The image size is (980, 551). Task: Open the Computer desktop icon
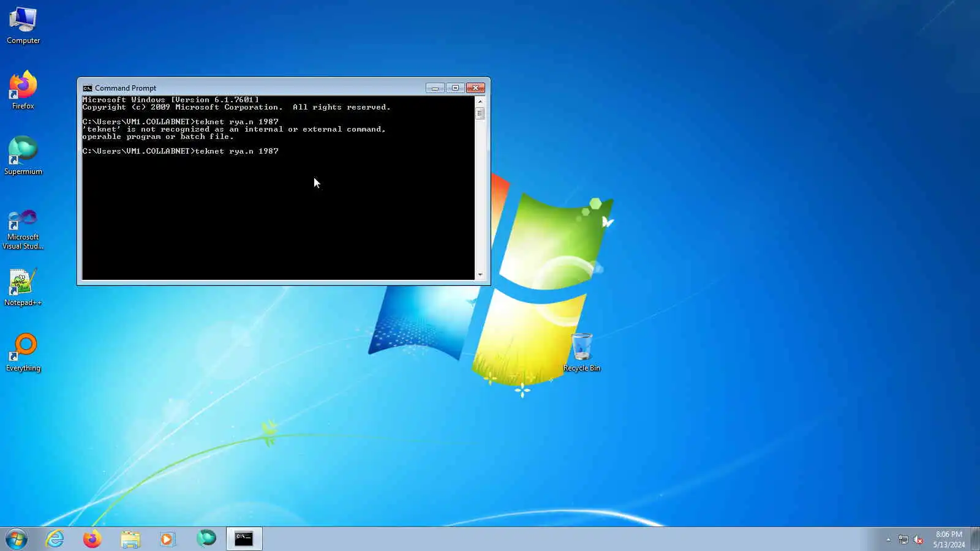point(23,26)
